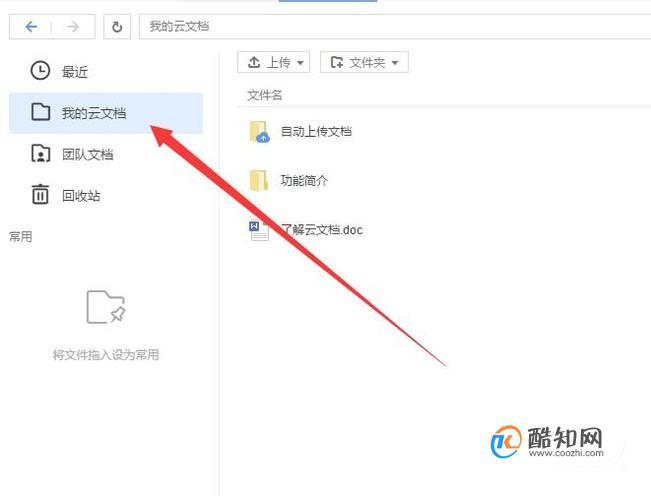
Task: Click the new 文件夹 icon
Action: click(337, 62)
